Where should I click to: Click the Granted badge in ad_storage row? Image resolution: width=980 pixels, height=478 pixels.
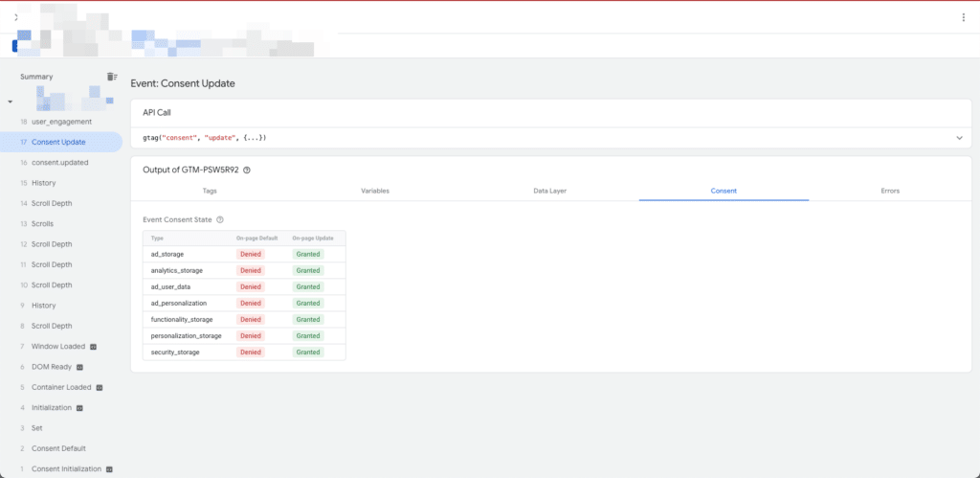[308, 254]
